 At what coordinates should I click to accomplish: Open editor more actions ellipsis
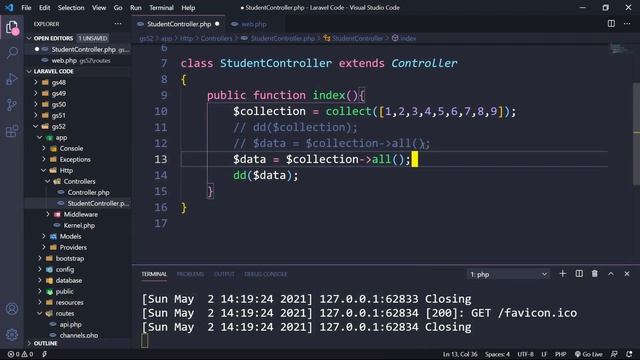[627, 24]
